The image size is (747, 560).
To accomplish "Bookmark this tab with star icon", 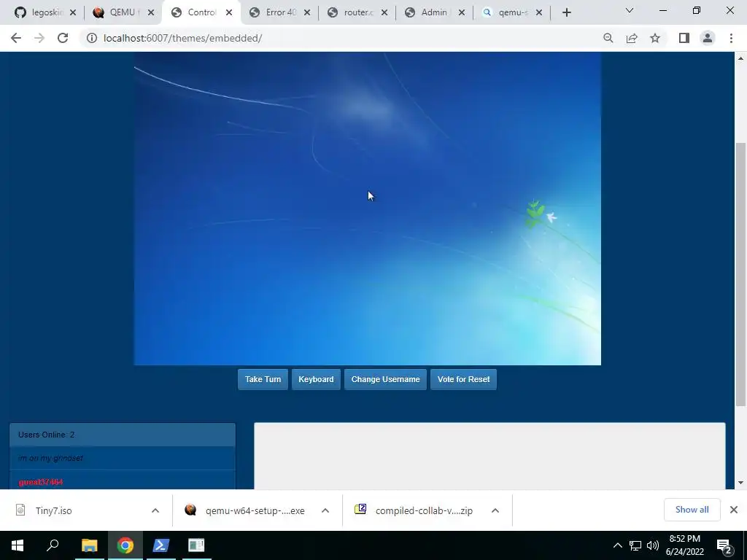I will tap(655, 38).
